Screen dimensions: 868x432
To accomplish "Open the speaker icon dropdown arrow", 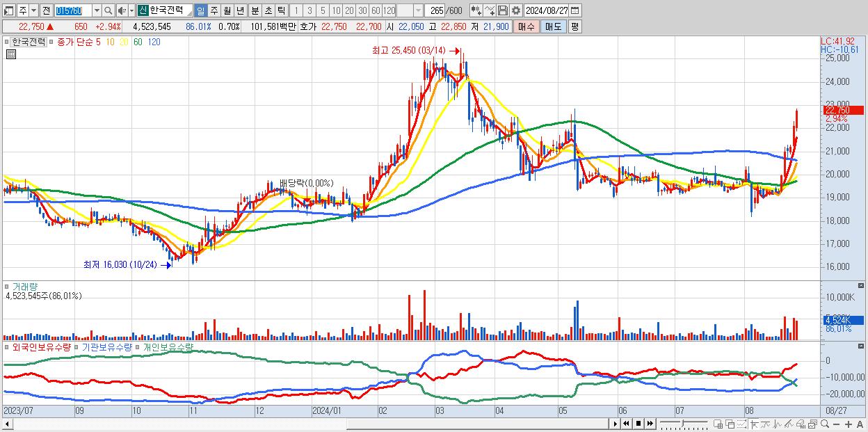I will tap(132, 10).
